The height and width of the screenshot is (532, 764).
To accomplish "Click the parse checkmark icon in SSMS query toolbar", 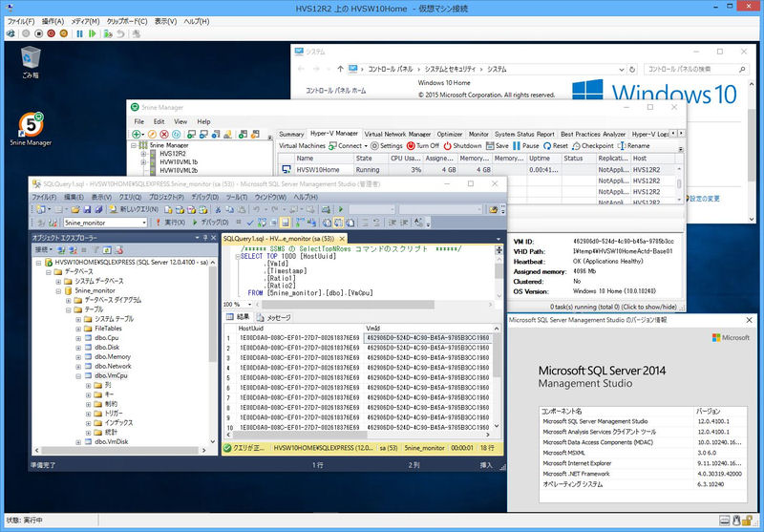I will tap(250, 223).
